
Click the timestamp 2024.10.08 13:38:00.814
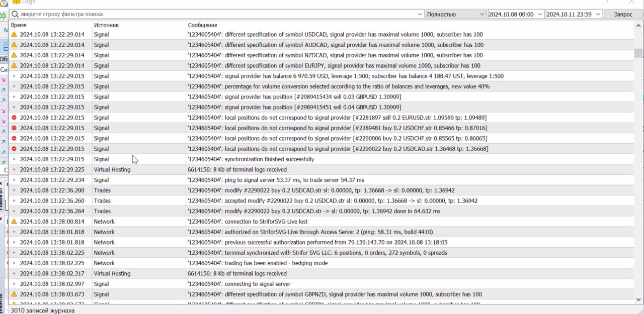coord(52,222)
